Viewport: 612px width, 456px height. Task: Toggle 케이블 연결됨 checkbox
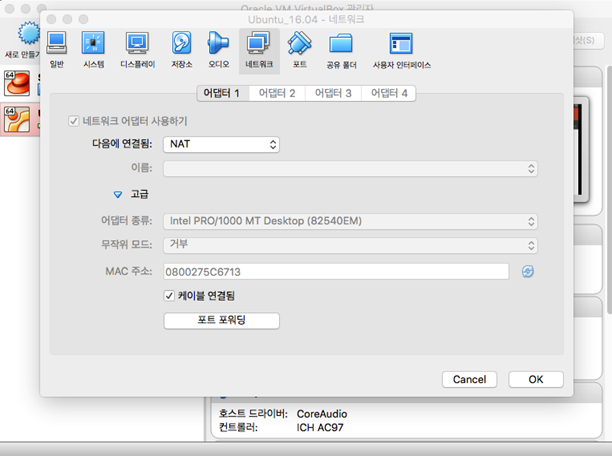[169, 296]
